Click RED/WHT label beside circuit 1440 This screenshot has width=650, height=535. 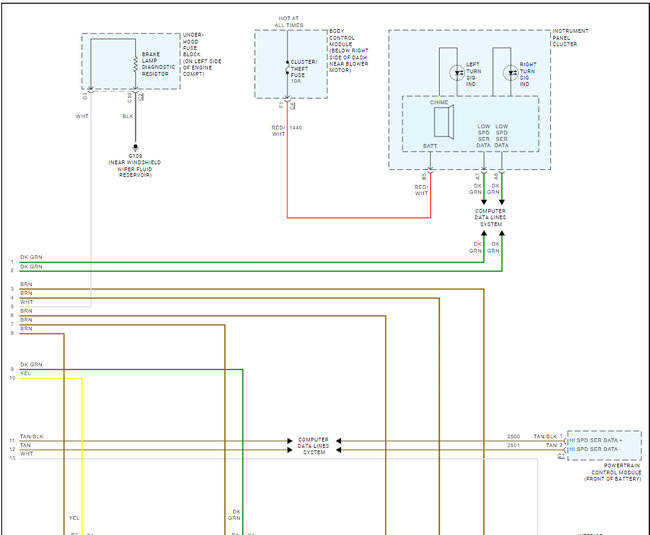tap(278, 131)
